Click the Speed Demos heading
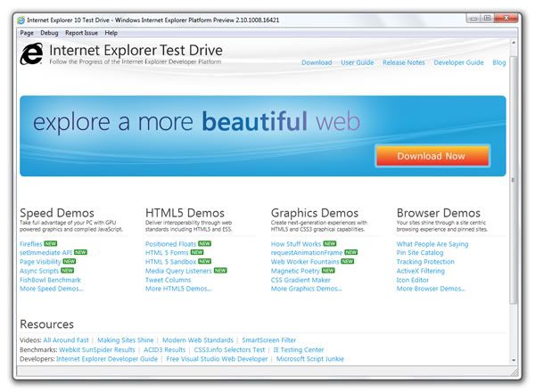Screen dimensions: 535x392 pos(57,213)
